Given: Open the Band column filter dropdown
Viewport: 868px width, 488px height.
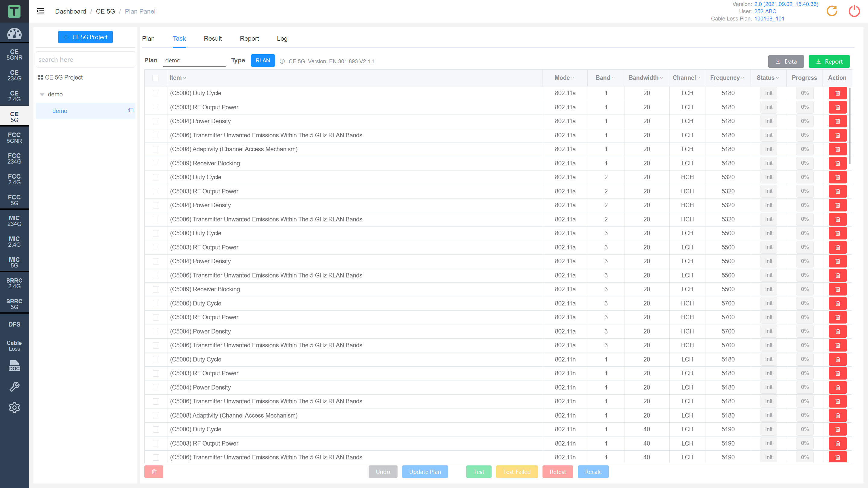Looking at the screenshot, I should (613, 78).
